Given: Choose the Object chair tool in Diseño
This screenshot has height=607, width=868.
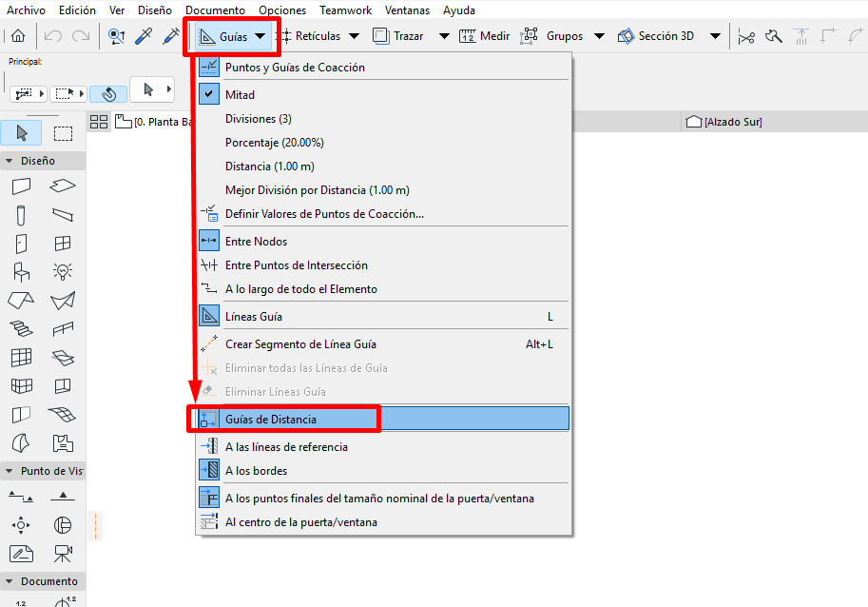Looking at the screenshot, I should pos(21,271).
